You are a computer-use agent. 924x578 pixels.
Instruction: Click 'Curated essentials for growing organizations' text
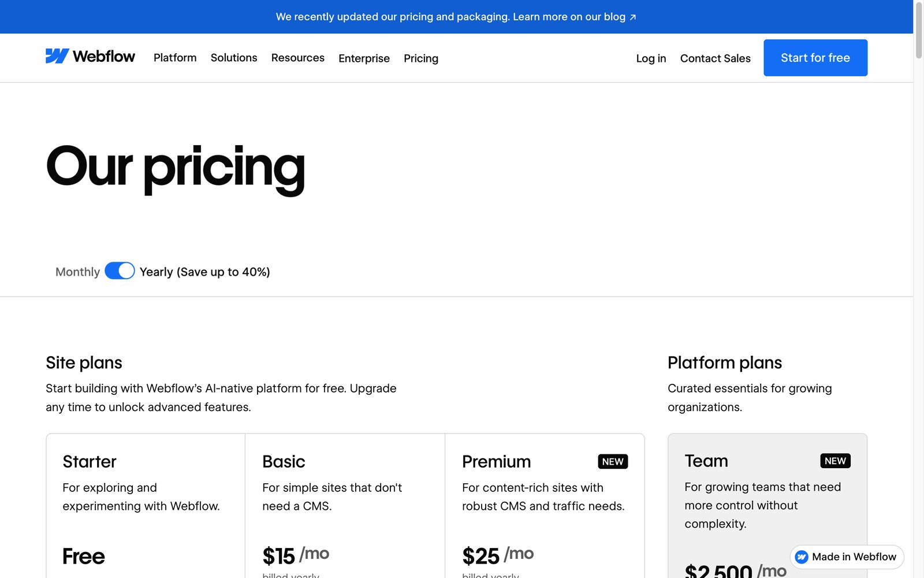750,398
